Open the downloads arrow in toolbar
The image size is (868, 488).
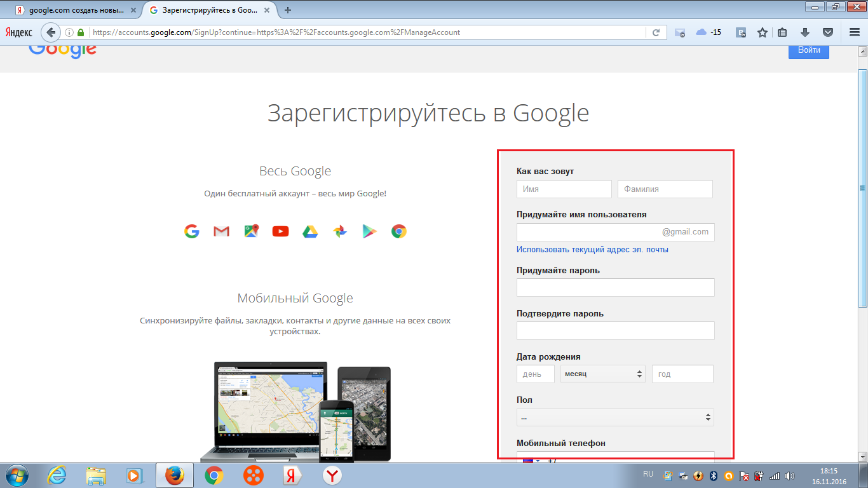(804, 32)
